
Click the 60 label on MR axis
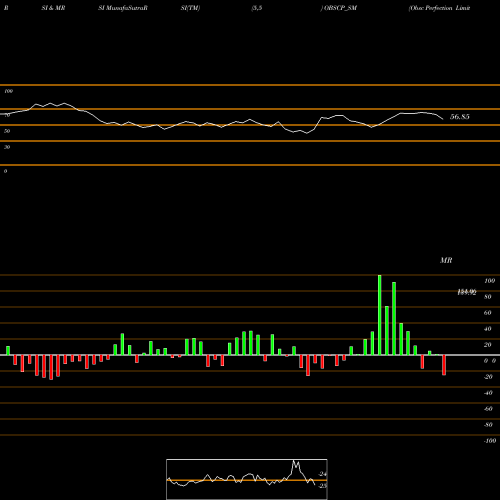tap(488, 313)
